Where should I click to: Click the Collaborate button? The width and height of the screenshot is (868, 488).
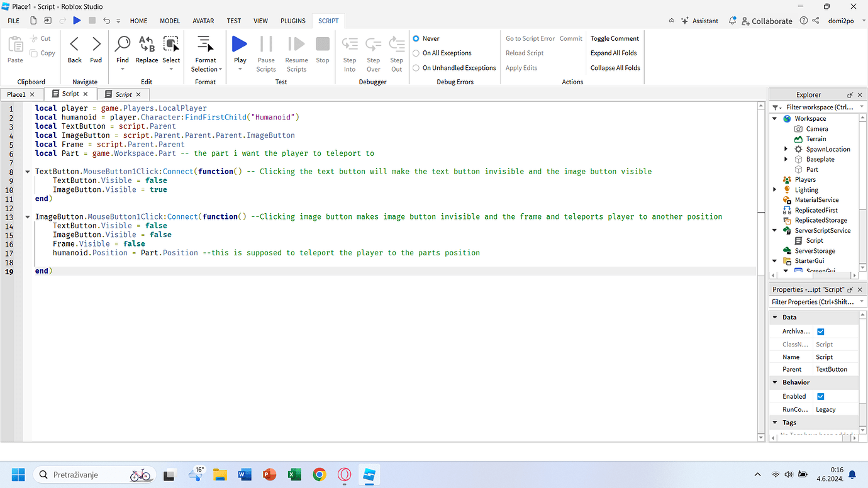(x=767, y=21)
